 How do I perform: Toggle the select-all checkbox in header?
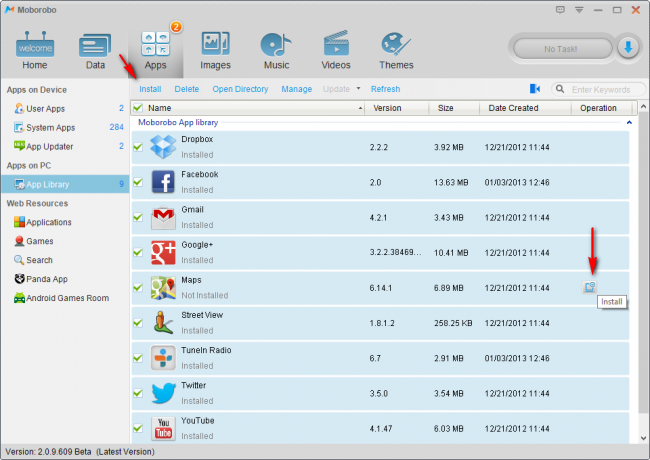138,108
